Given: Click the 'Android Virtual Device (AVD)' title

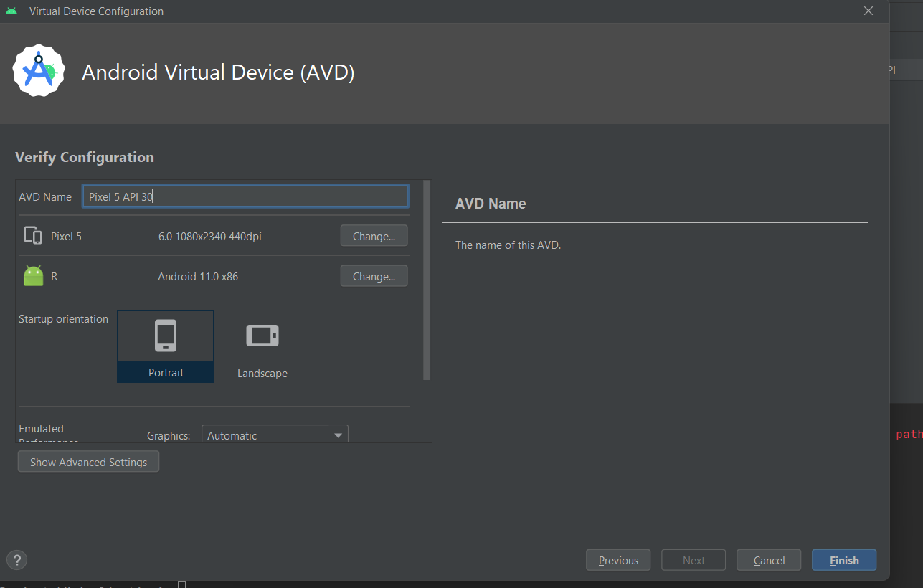Looking at the screenshot, I should pos(218,72).
